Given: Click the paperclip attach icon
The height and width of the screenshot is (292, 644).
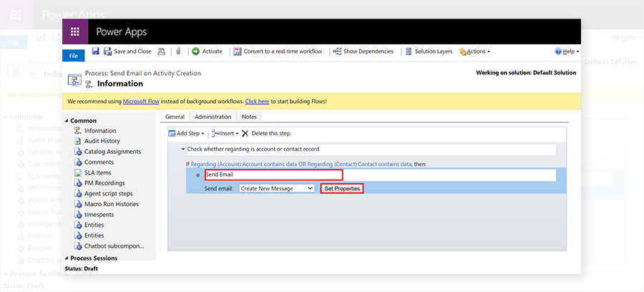Looking at the screenshot, I should 178,52.
